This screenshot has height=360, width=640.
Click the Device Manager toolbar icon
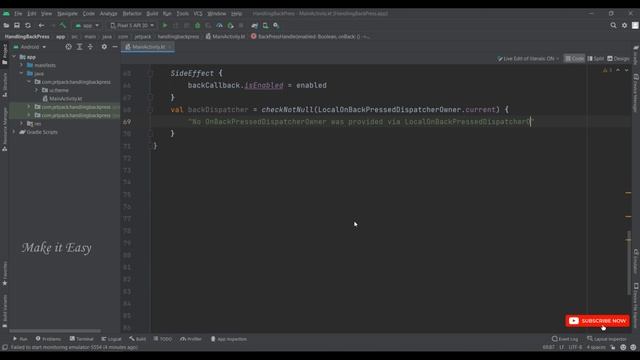pyautogui.click(x=265, y=25)
